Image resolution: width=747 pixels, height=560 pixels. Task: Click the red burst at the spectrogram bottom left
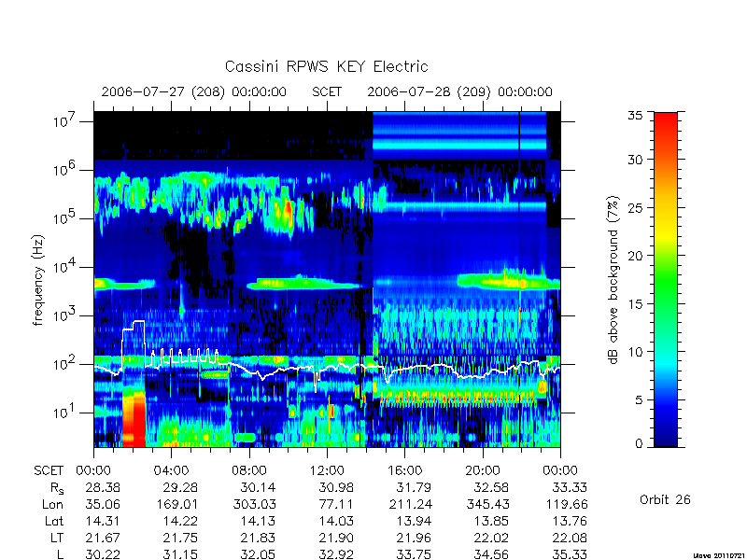click(134, 419)
